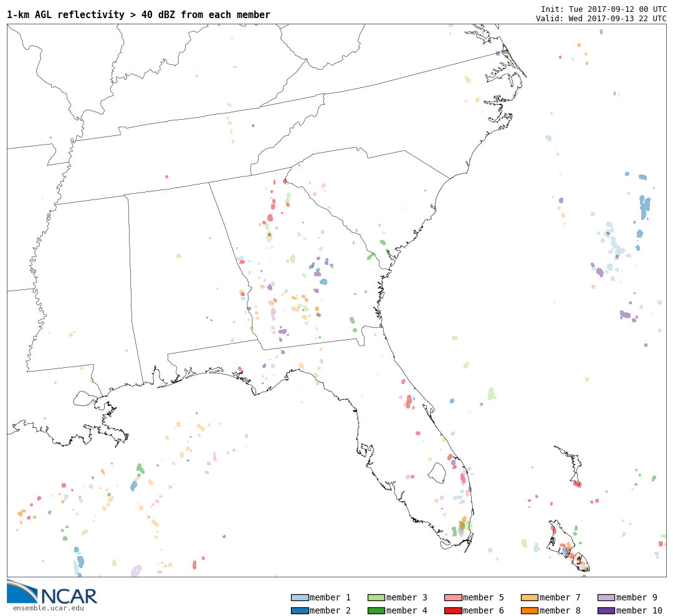Click the 'member 1' legend label

330,597
